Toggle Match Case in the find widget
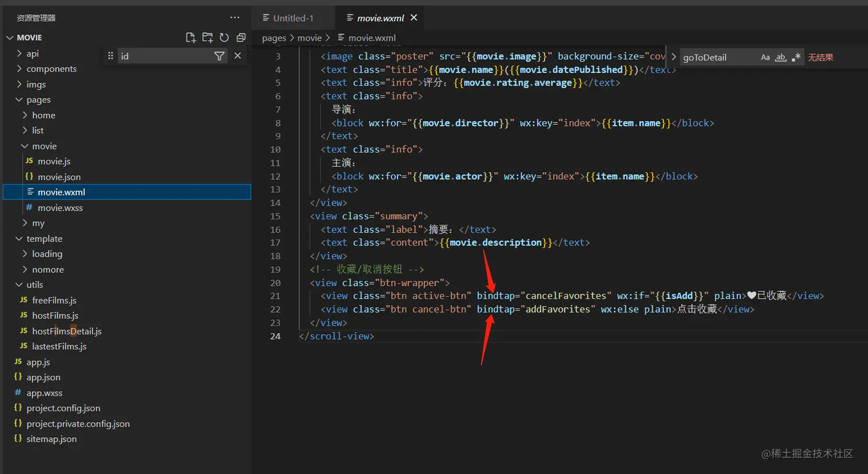The image size is (868, 474). tap(765, 57)
